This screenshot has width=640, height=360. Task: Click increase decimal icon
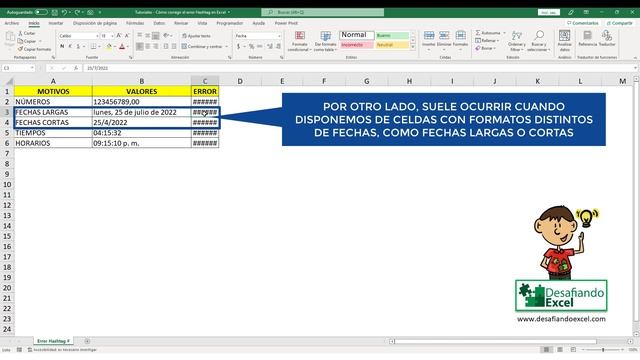click(270, 47)
